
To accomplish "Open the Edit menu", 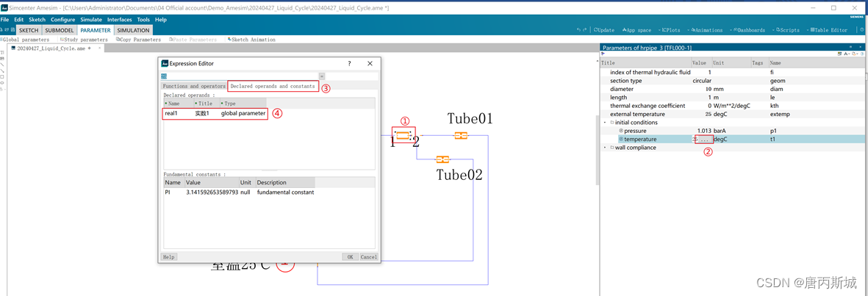I will [x=19, y=19].
